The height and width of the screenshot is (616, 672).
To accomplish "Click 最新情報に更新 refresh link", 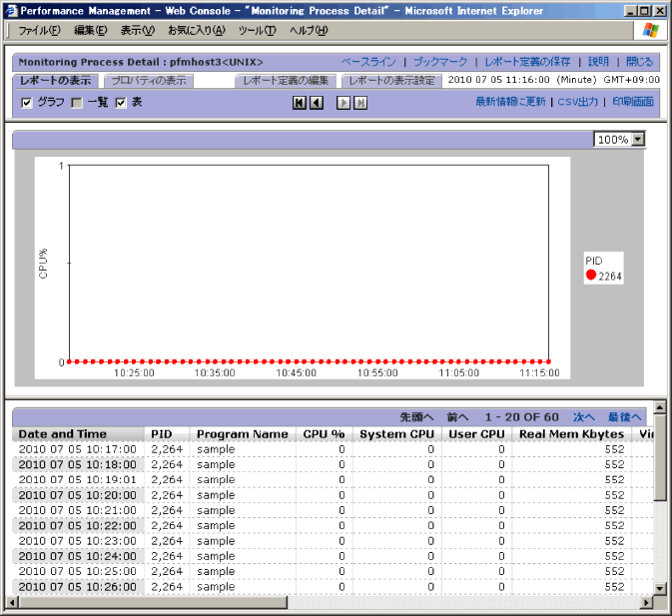I will pos(510,102).
